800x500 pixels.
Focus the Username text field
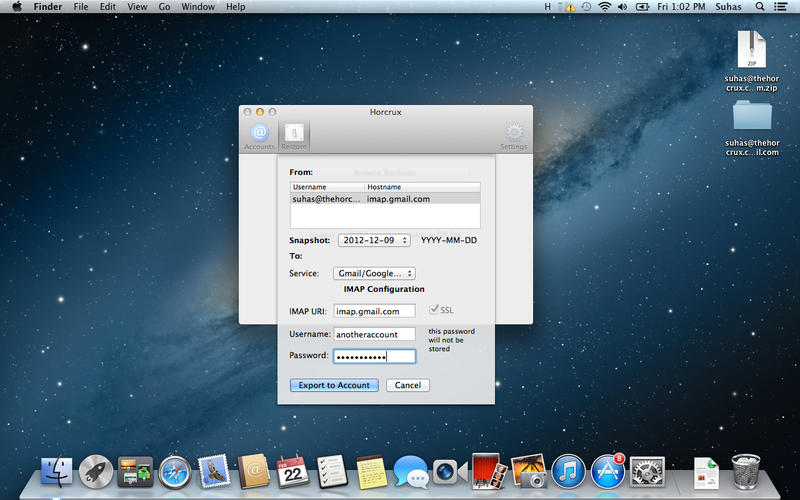coord(374,334)
